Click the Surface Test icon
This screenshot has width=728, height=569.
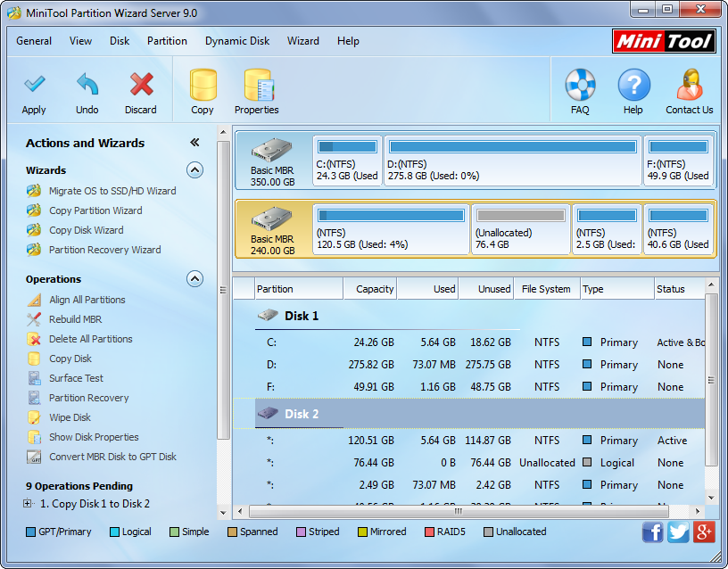tap(34, 378)
